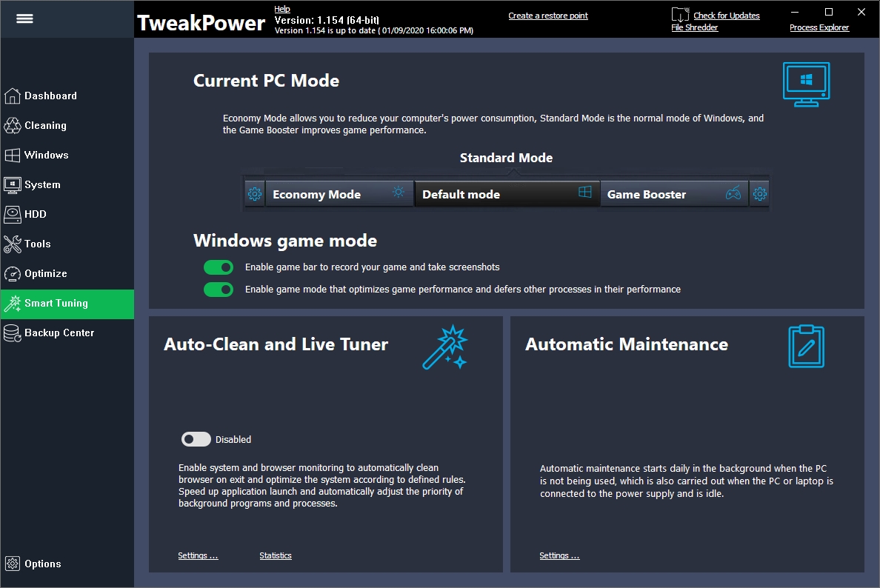The width and height of the screenshot is (880, 588).
Task: Open File Shredder link
Action: [695, 27]
